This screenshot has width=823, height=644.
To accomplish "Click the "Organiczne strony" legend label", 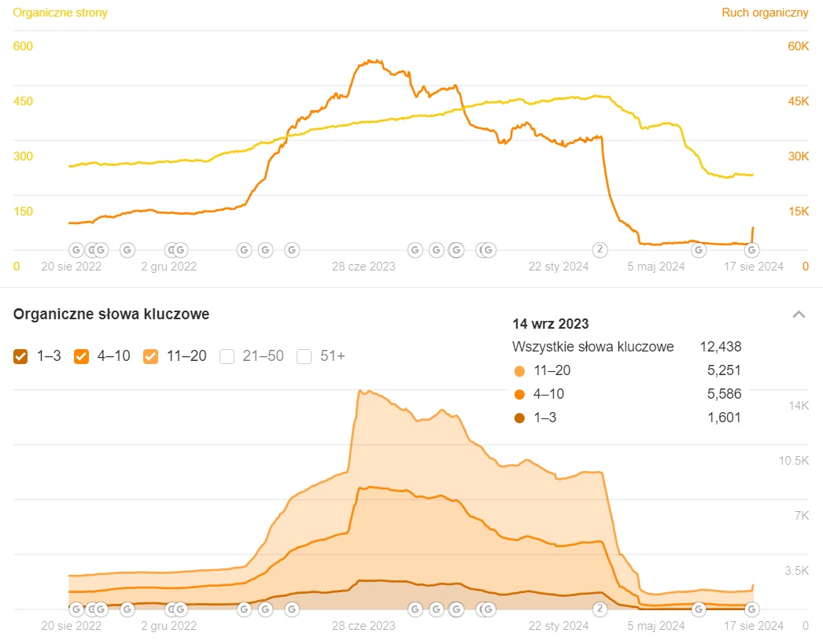I will (x=61, y=13).
